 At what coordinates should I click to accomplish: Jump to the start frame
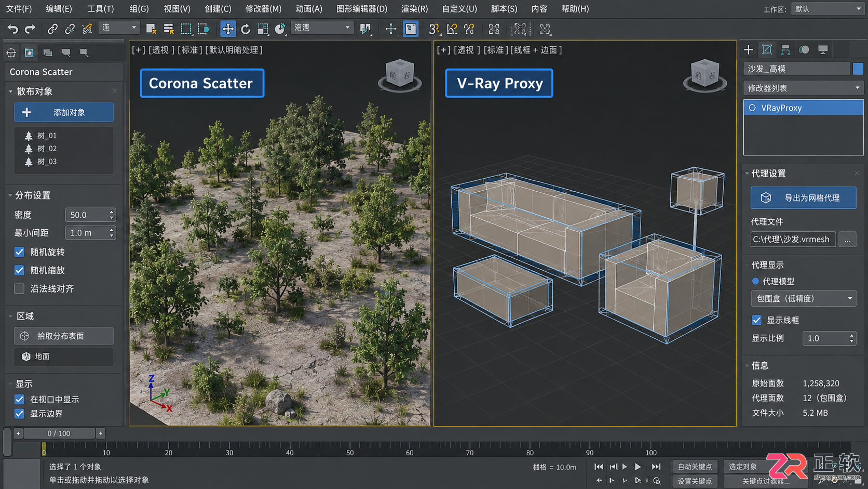coord(599,467)
